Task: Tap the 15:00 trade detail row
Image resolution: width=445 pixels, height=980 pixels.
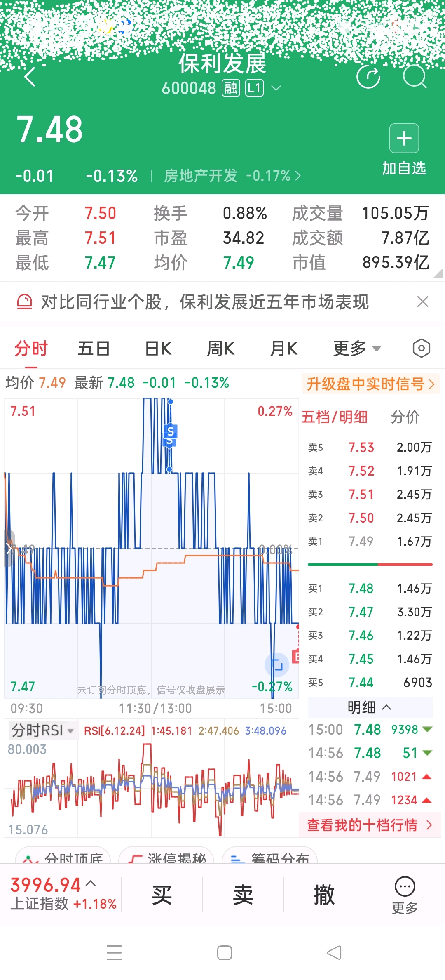Action: (370, 730)
